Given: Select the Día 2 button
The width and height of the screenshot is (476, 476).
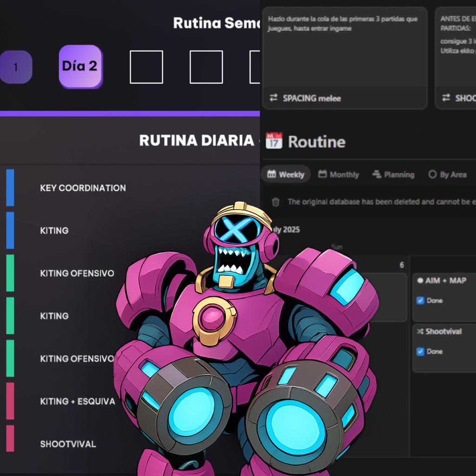Looking at the screenshot, I should (80, 66).
